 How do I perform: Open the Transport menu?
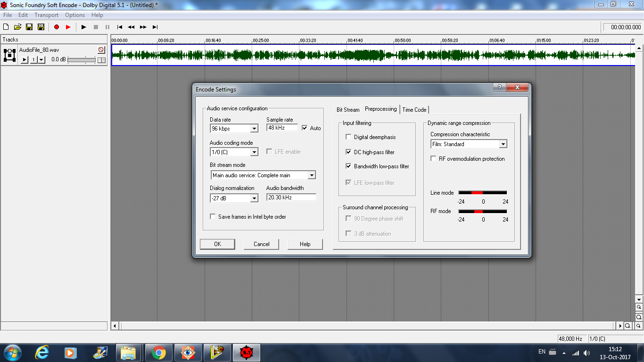click(x=46, y=15)
